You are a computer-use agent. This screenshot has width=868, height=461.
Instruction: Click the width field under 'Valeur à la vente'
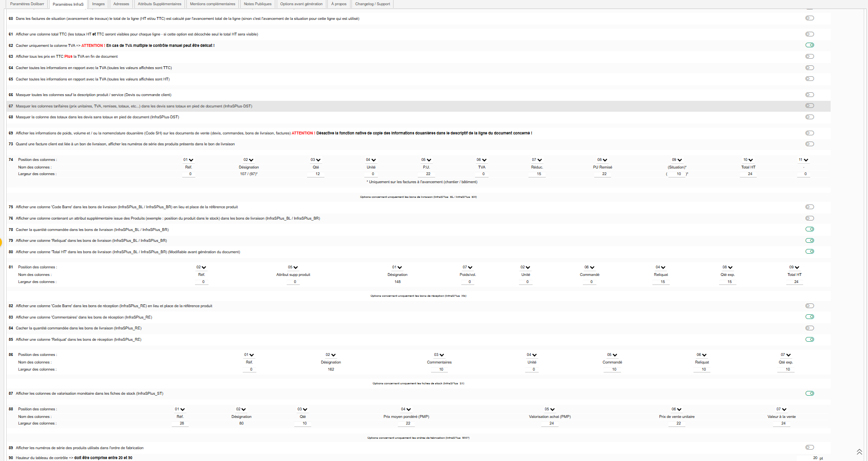pos(783,424)
